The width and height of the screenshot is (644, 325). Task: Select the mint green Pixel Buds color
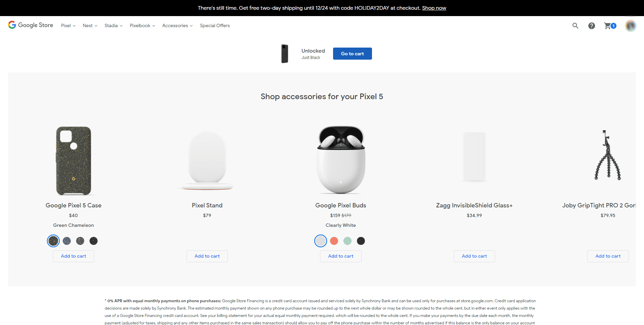click(x=347, y=241)
